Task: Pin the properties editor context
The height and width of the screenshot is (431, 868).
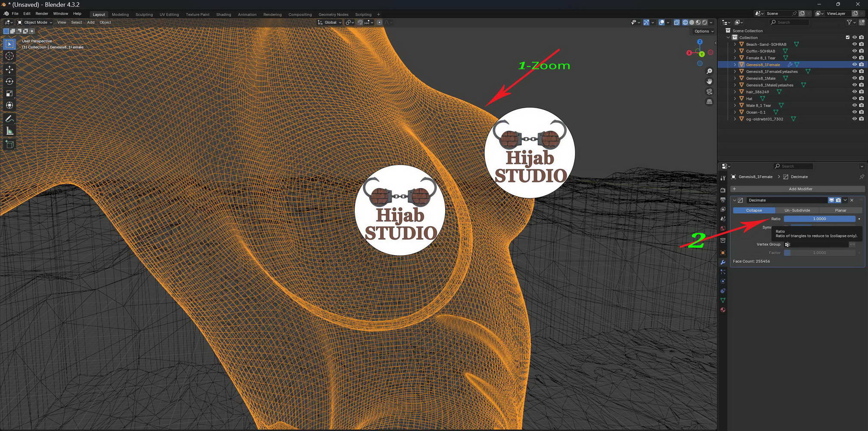Action: (x=862, y=177)
